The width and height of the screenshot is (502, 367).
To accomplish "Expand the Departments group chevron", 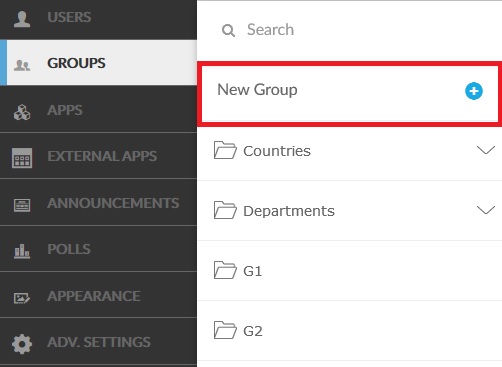I will [x=486, y=210].
